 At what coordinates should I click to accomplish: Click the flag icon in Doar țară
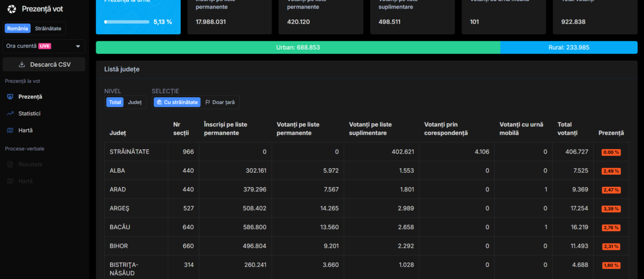click(x=208, y=102)
